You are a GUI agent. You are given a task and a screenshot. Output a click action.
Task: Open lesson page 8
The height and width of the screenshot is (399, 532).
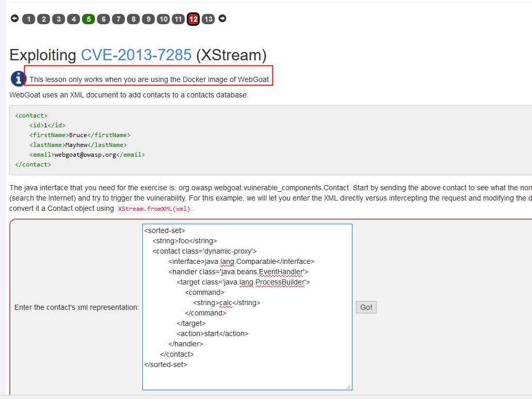[x=133, y=19]
